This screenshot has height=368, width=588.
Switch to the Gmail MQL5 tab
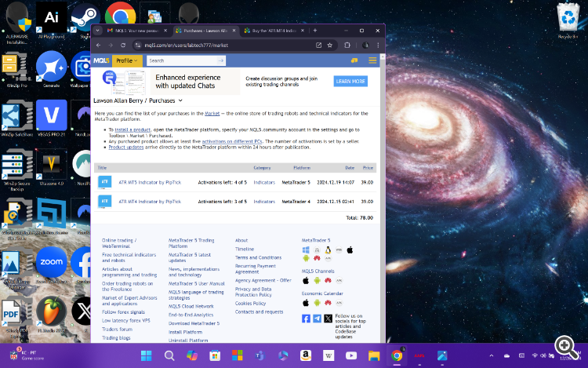(137, 31)
